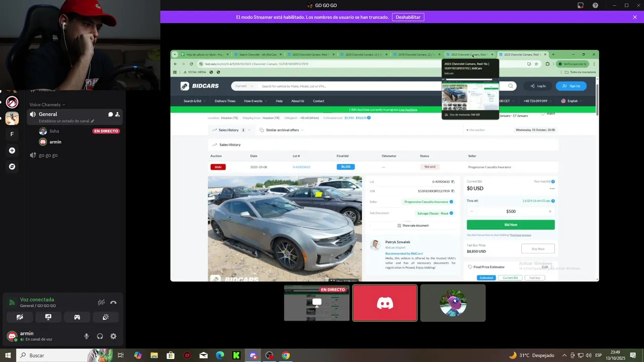Click armin's avatar in the user panel
Viewport: 644px width, 362px height.
12,336
